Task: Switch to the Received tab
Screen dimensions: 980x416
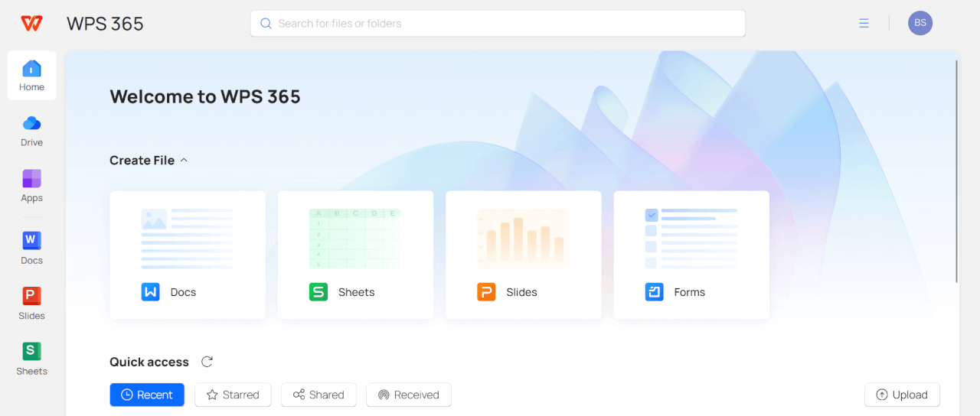Action: point(409,395)
